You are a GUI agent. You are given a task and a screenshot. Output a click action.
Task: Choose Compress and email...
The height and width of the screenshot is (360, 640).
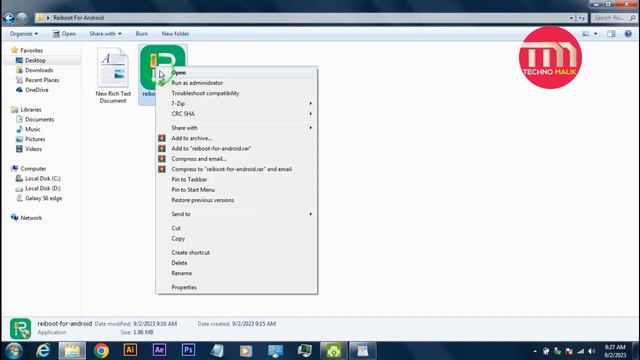click(236, 159)
